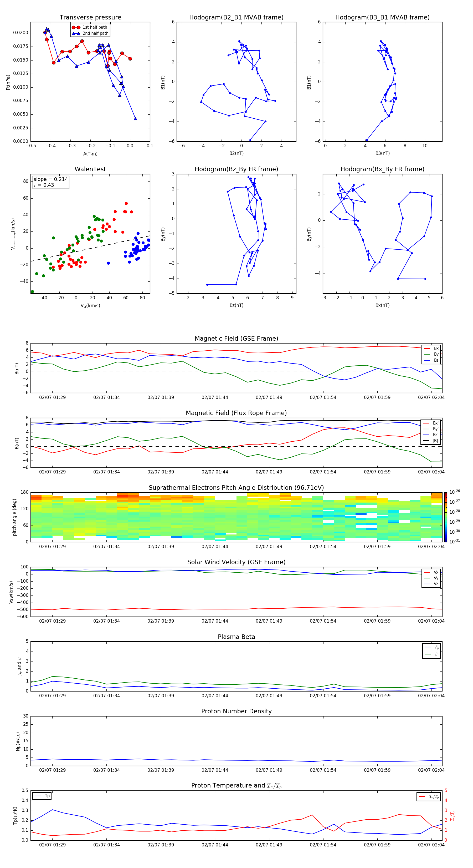
Task: Click the dashed fit line in WalenTest plot
Action: (x=90, y=248)
